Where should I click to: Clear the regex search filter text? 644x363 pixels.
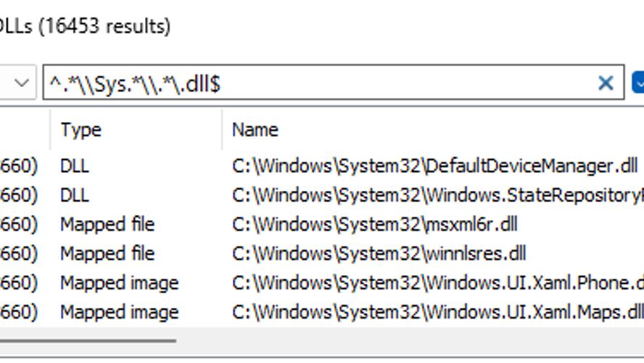(606, 83)
